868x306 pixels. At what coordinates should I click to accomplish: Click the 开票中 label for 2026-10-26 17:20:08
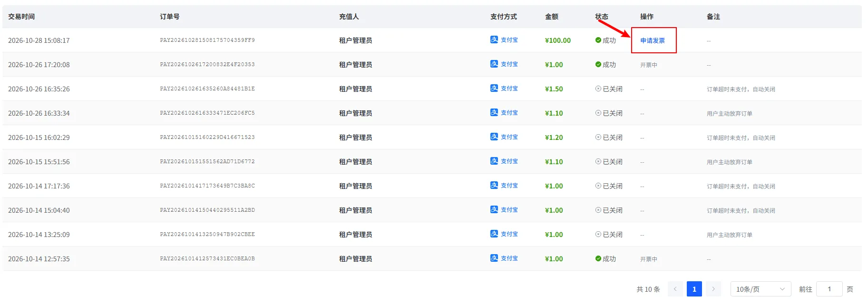[x=649, y=65]
